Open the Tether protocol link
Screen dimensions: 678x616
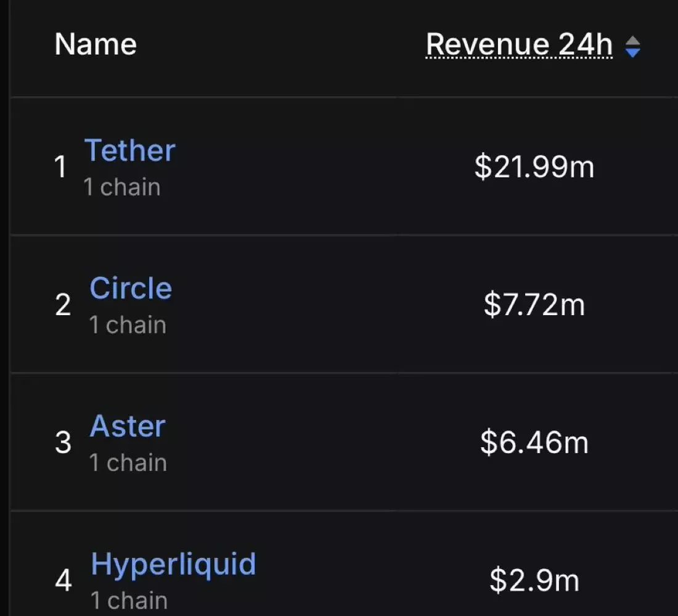coord(129,150)
